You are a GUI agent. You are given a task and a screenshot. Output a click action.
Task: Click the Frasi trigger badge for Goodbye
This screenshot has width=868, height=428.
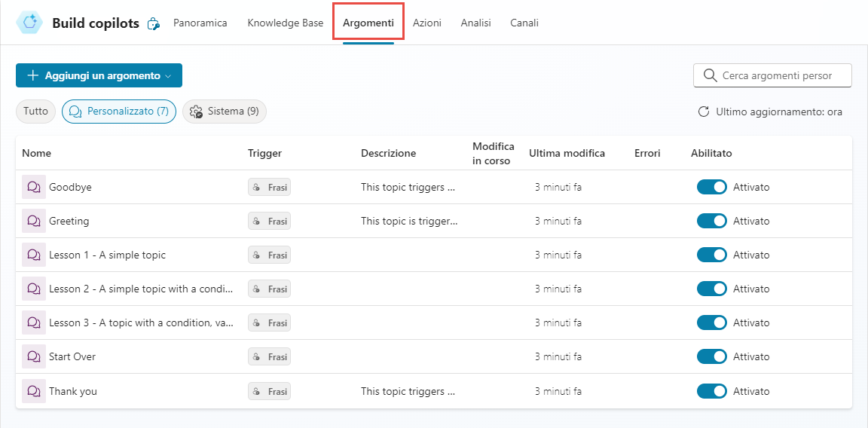click(x=269, y=187)
